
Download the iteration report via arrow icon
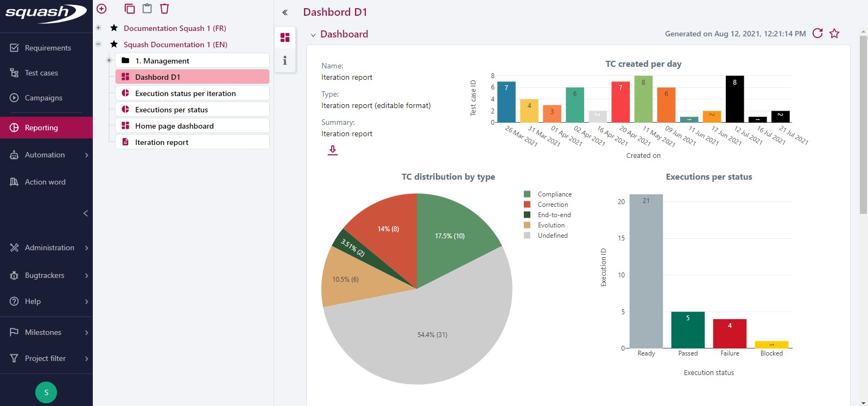333,150
